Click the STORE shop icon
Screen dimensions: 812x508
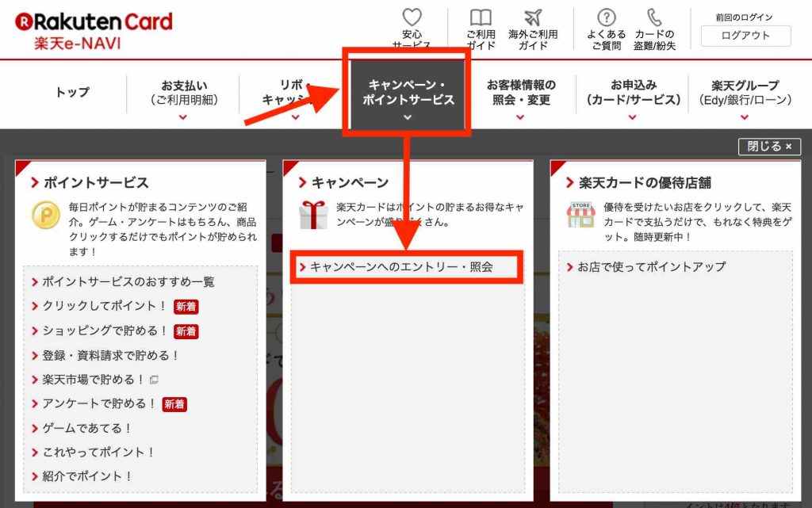[x=581, y=215]
